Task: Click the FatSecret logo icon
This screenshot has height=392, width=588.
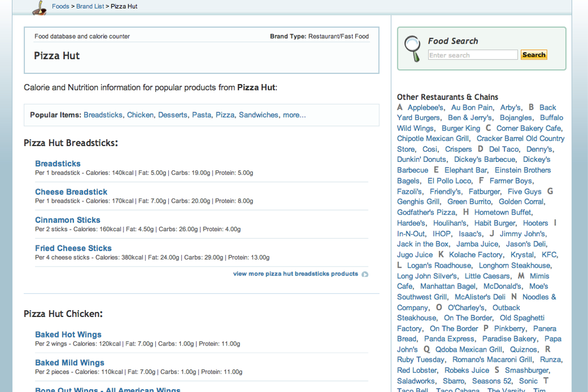Action: pyautogui.click(x=40, y=7)
